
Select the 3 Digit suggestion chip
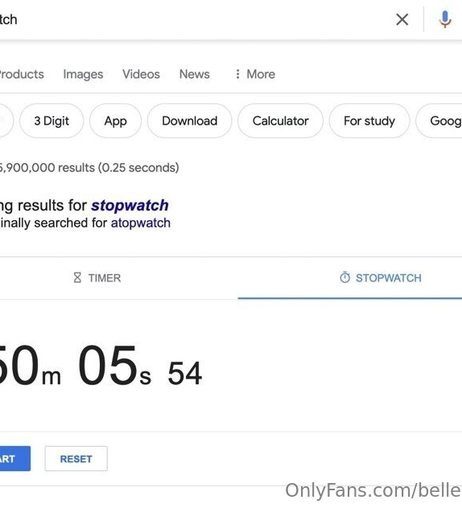coord(51,121)
